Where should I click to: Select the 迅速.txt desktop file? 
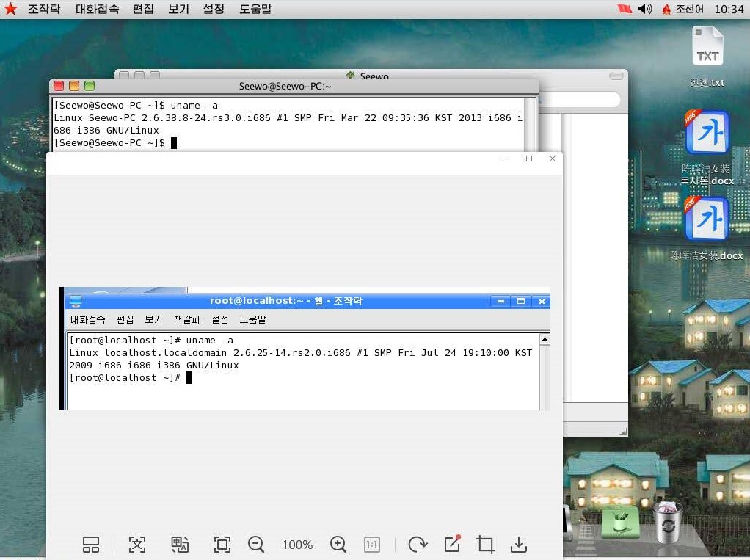point(707,57)
